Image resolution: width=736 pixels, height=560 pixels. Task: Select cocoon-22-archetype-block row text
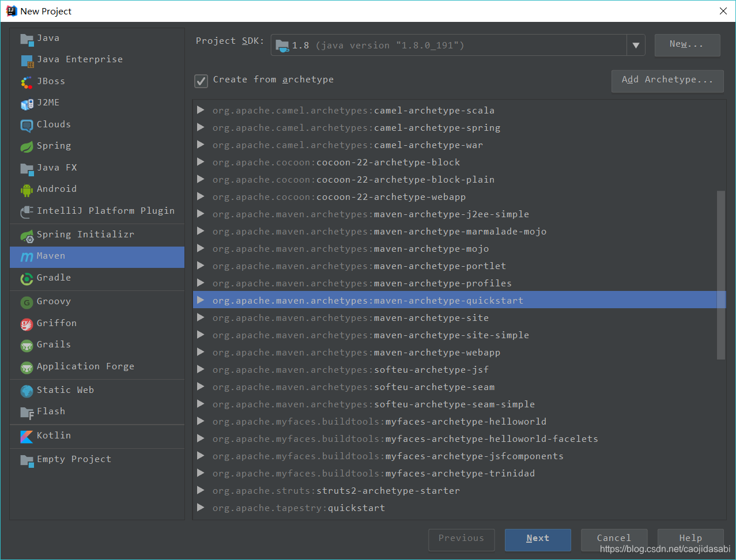click(x=337, y=162)
